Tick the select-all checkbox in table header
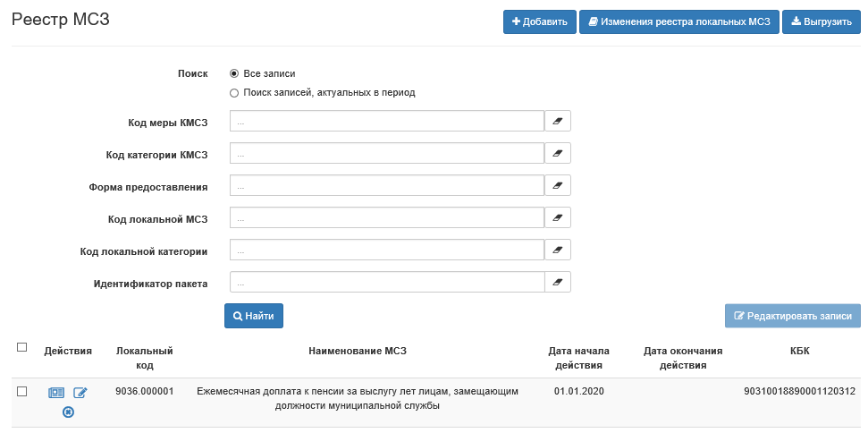Screen dimensions: 868x433 22,347
